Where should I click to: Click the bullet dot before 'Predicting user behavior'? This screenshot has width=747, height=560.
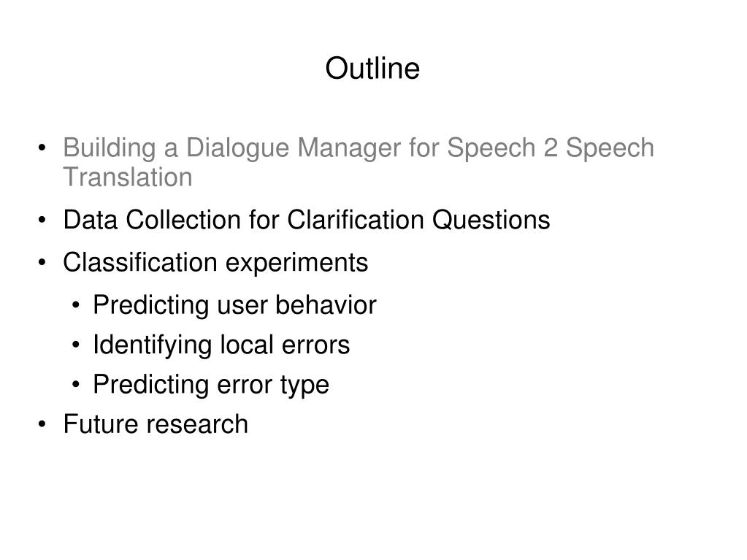[76, 305]
